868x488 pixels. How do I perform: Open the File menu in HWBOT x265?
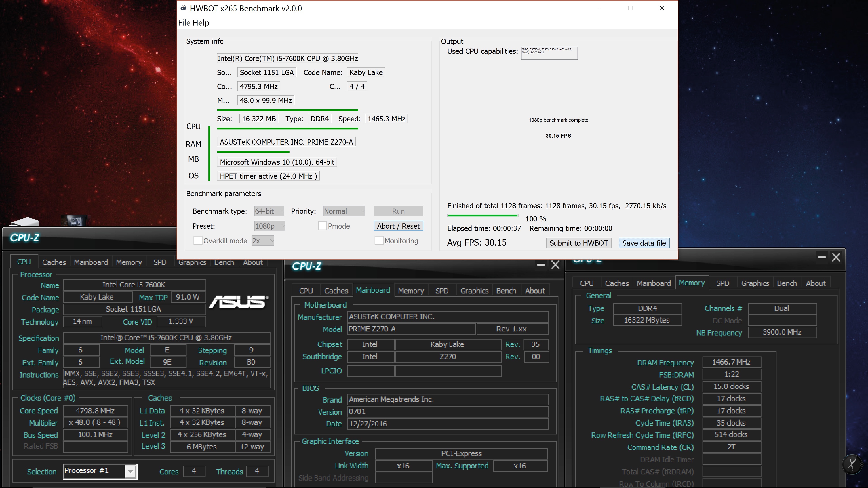click(x=184, y=23)
